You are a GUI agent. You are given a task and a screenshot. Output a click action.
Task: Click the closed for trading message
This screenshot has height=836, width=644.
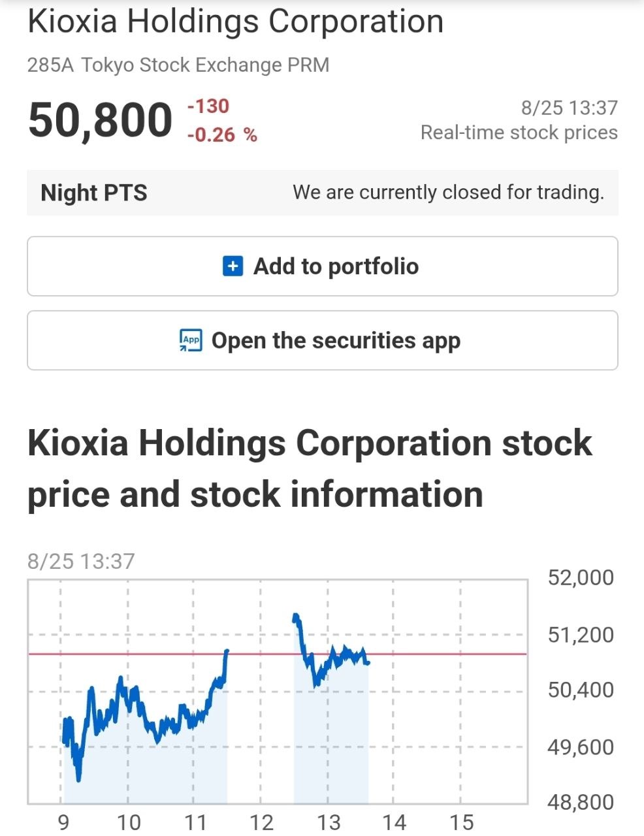click(449, 193)
